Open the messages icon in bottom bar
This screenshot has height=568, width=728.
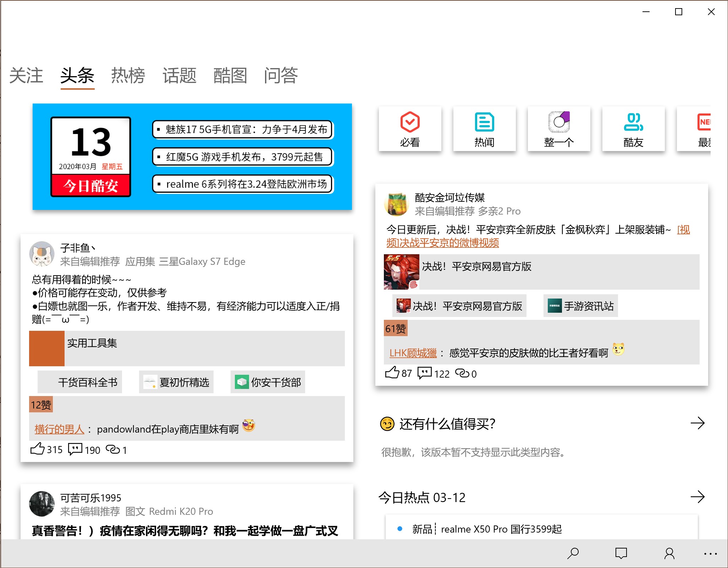coord(621,553)
